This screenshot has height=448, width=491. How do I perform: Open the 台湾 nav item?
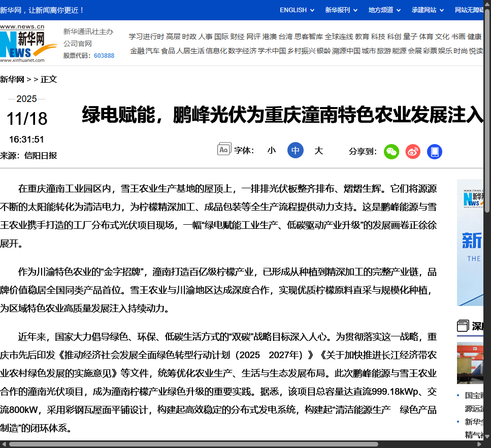click(x=285, y=37)
